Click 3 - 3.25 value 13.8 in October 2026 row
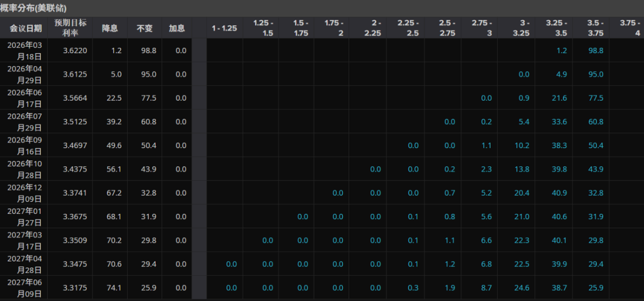The width and height of the screenshot is (644, 301). point(522,170)
